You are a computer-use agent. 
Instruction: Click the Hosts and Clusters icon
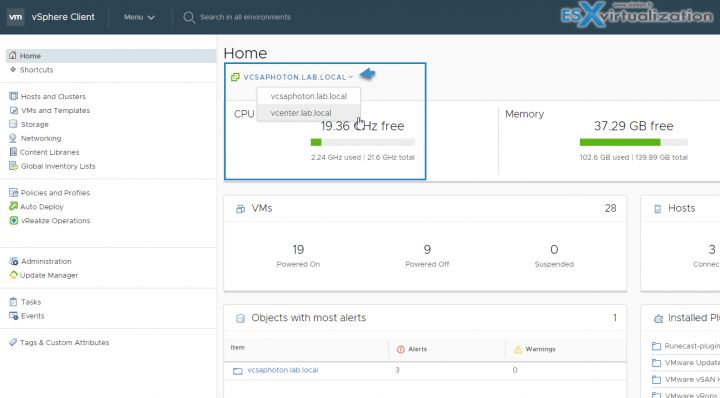pyautogui.click(x=13, y=96)
